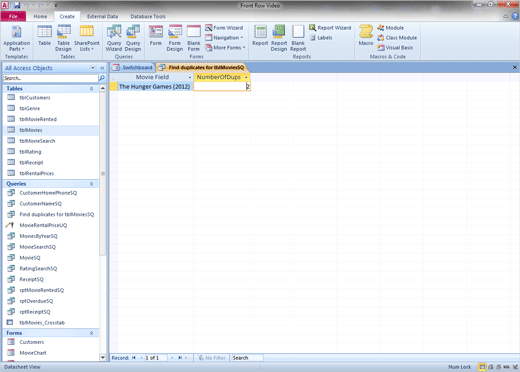Collapse the Queries group

[x=91, y=184]
